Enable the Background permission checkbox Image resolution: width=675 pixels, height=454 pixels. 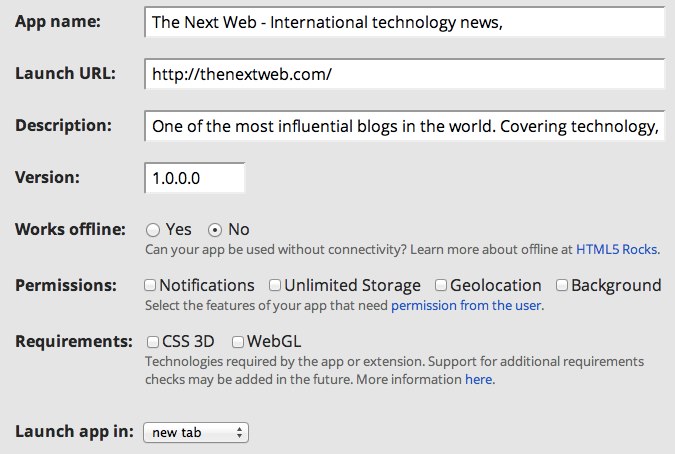(561, 285)
